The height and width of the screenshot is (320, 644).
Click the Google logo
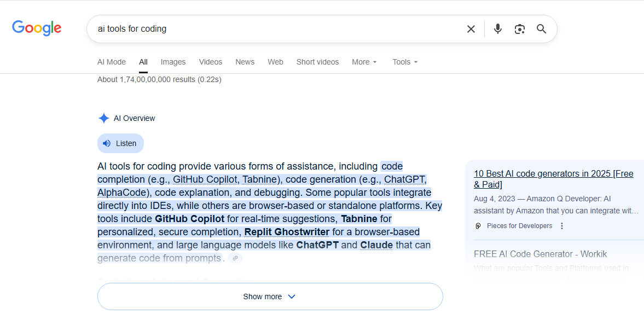36,28
